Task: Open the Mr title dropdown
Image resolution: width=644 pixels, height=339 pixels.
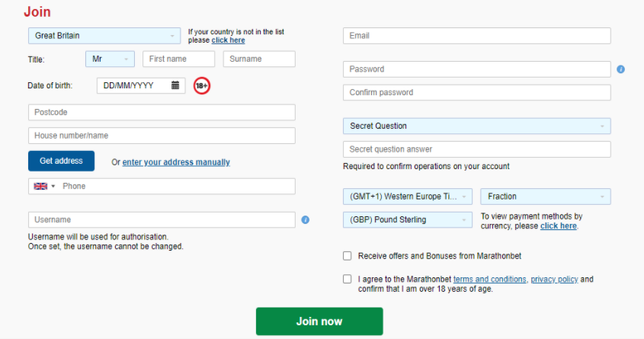Action: tap(110, 59)
